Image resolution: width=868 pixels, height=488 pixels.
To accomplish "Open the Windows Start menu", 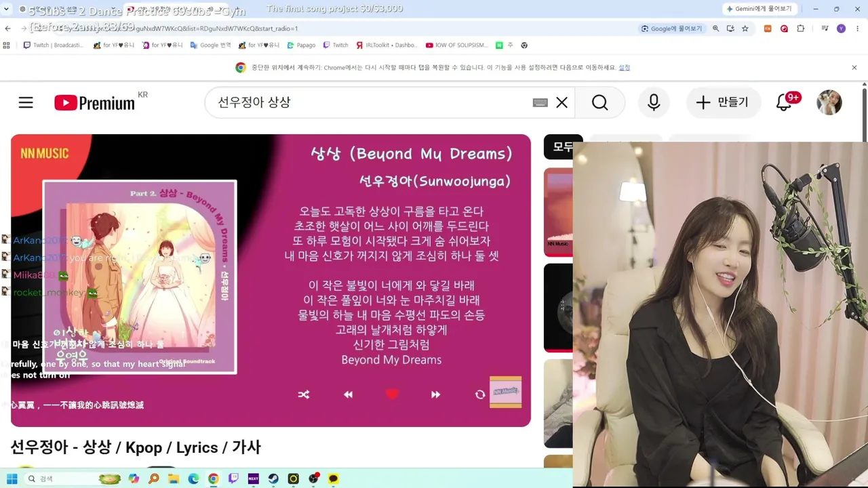I will pyautogui.click(x=12, y=479).
